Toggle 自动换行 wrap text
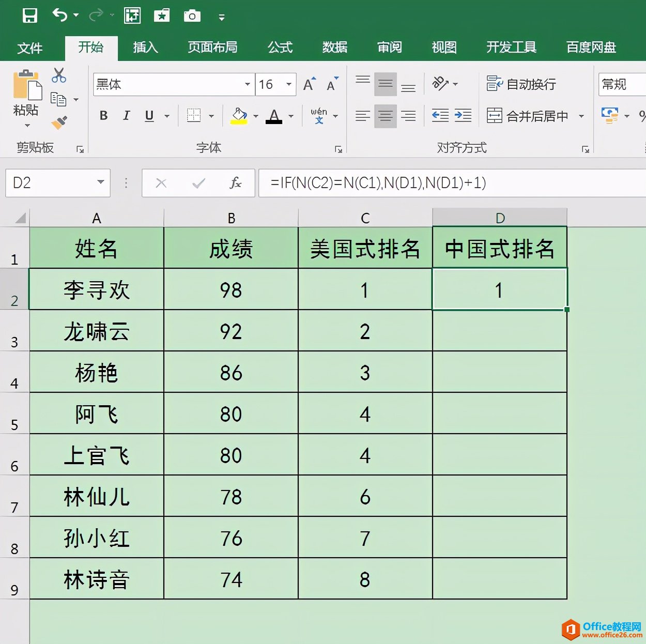646x644 pixels. tap(521, 84)
